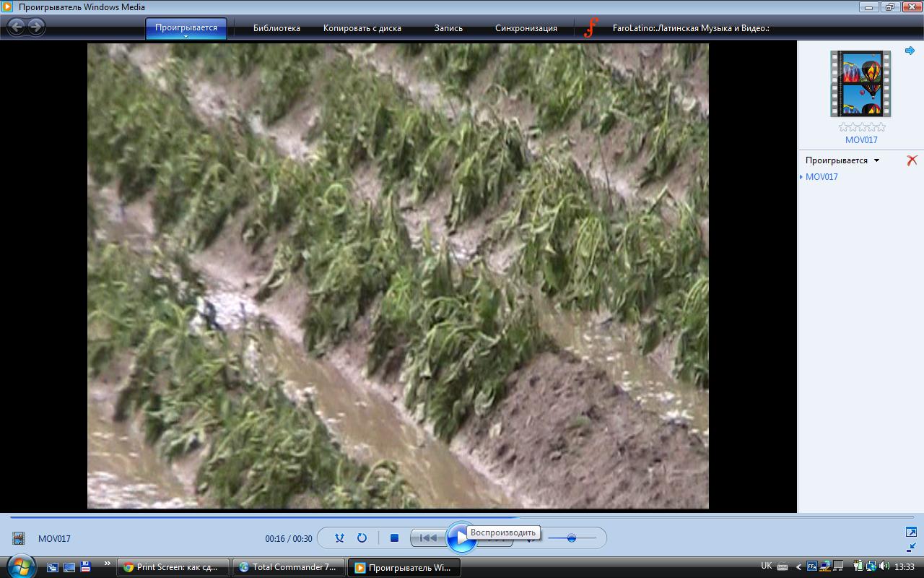Click the keyboard icon in the language bar
The width and height of the screenshot is (924, 578).
click(x=782, y=567)
